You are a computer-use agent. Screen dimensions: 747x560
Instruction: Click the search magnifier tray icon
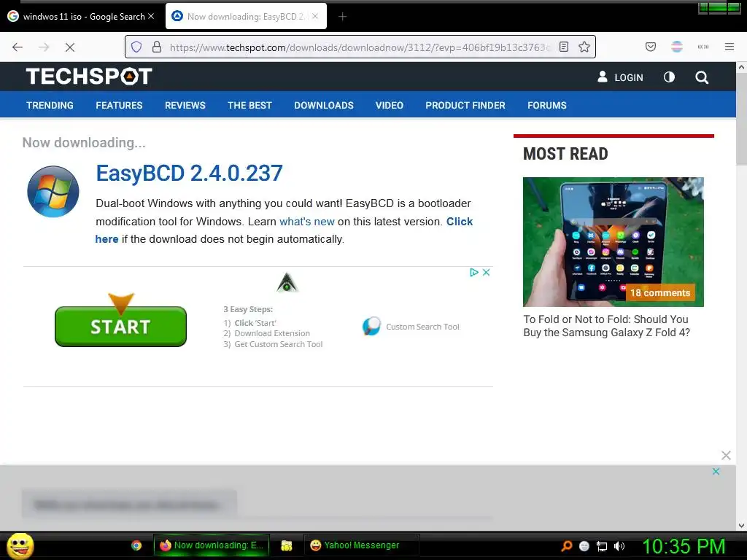pos(567,546)
